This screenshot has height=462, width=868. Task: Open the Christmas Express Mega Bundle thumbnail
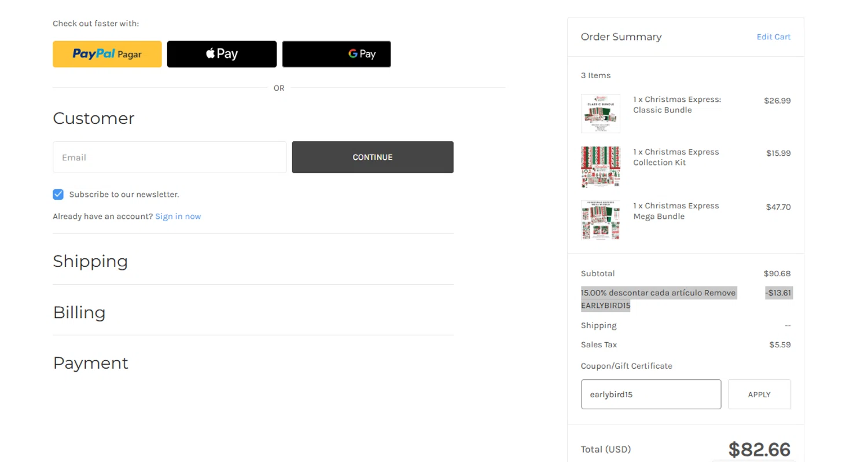pyautogui.click(x=601, y=220)
